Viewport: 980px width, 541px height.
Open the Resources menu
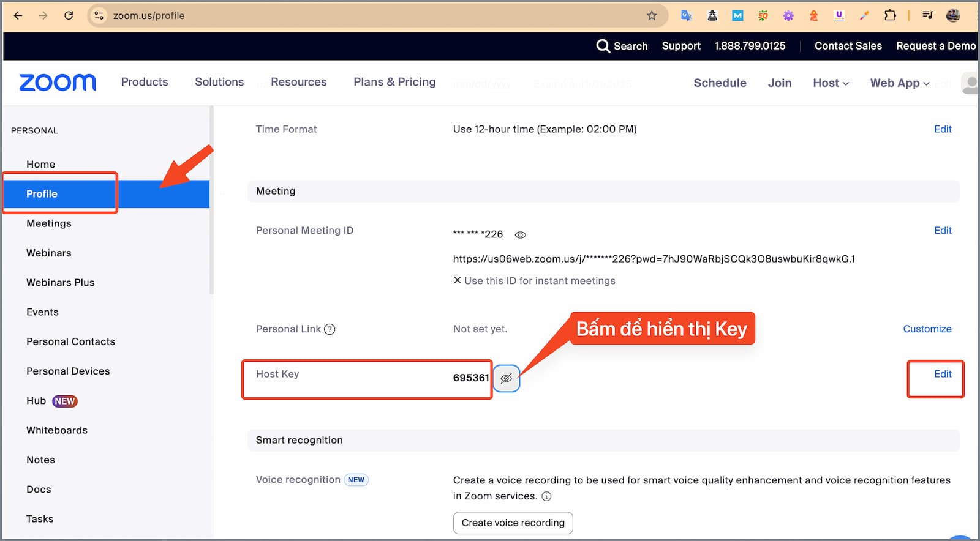(299, 82)
